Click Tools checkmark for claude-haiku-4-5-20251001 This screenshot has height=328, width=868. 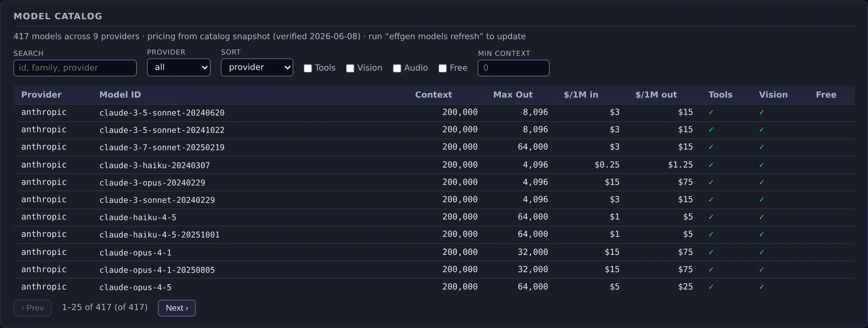pyautogui.click(x=711, y=235)
